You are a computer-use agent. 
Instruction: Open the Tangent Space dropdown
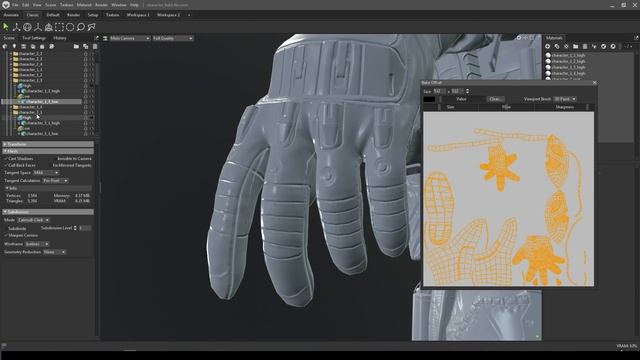[46, 173]
